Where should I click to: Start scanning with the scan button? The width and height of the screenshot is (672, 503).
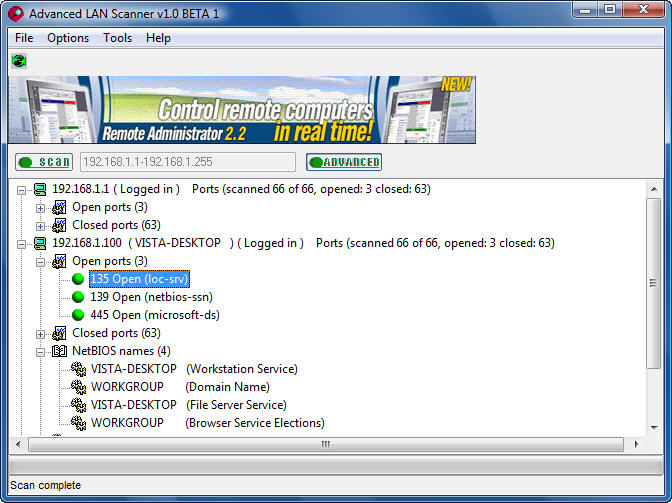pyautogui.click(x=44, y=162)
